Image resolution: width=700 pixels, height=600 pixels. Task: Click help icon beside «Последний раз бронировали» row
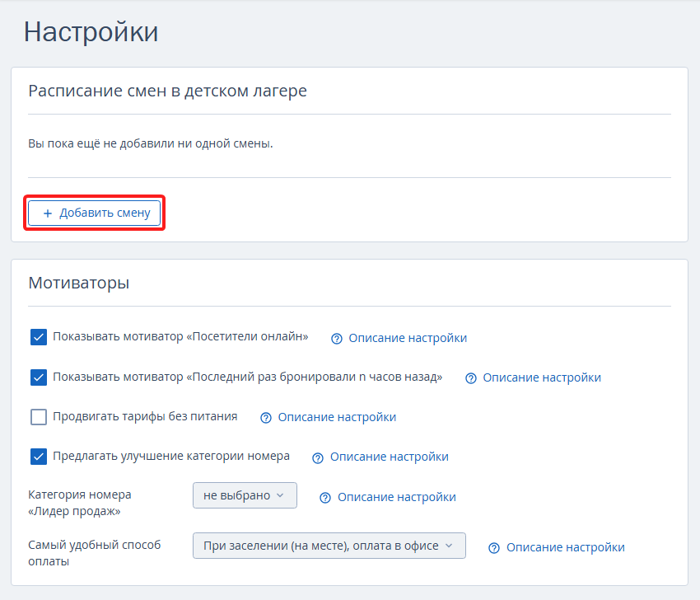pyautogui.click(x=471, y=379)
